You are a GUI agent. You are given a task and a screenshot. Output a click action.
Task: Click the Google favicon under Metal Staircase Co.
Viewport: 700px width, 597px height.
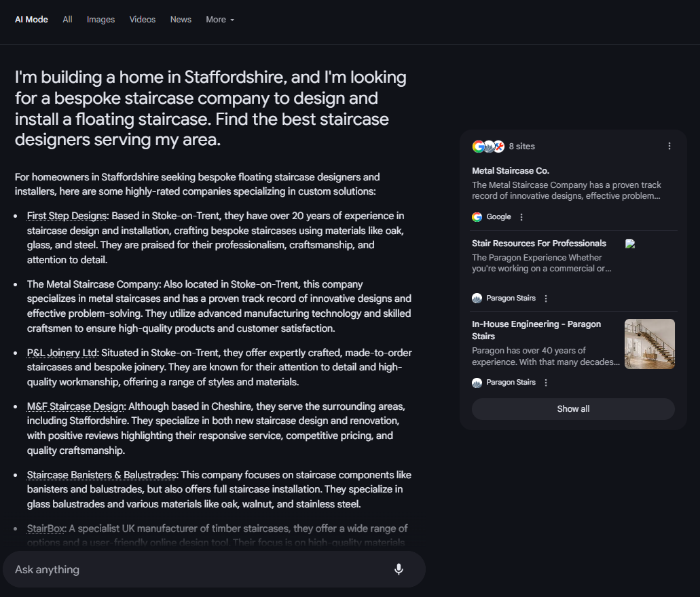coord(477,217)
